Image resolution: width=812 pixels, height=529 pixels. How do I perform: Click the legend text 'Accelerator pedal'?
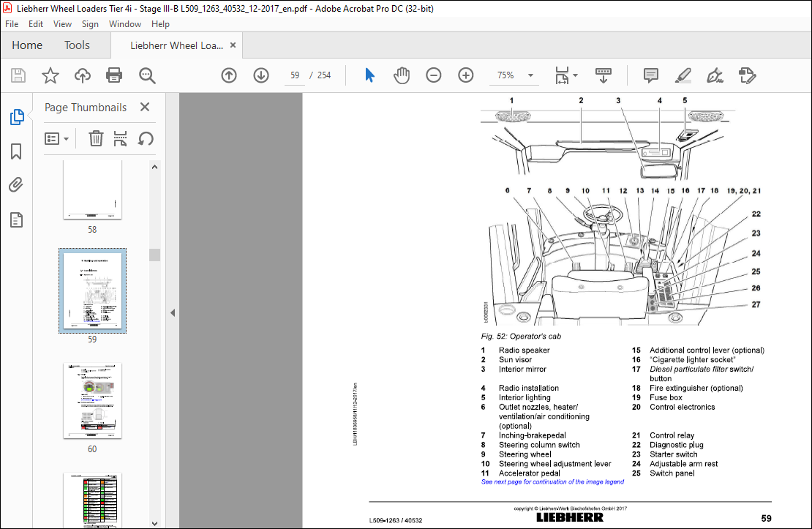tap(529, 473)
